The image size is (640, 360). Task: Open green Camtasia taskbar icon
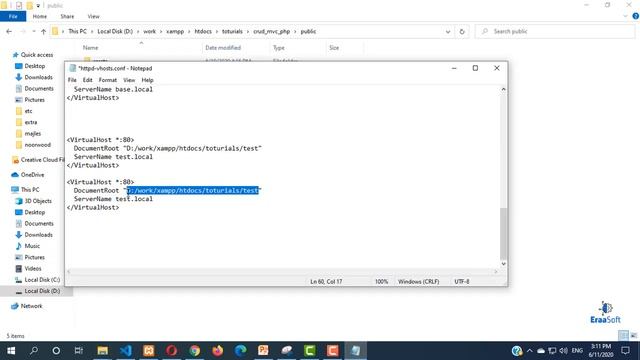(x=309, y=351)
